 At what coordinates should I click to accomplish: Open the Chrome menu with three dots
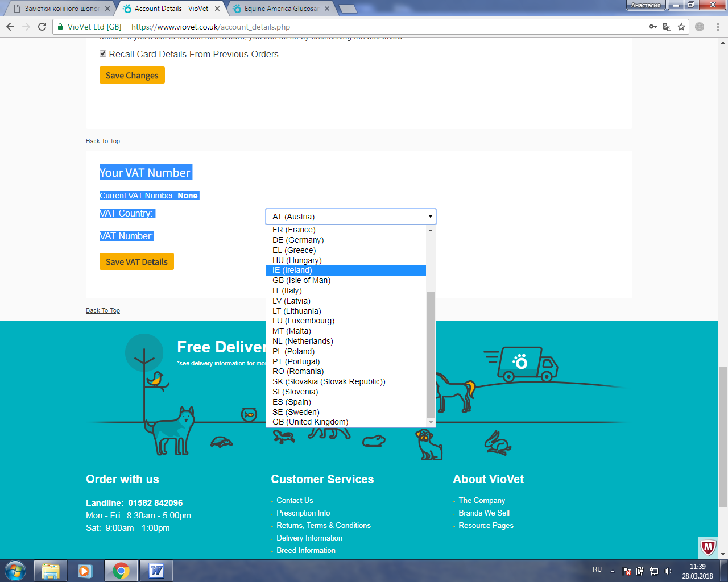pyautogui.click(x=718, y=27)
